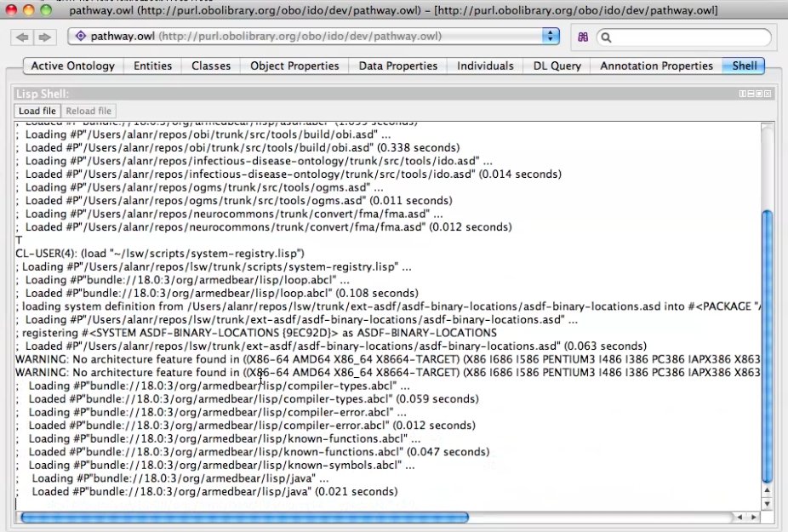Open the pathway.owl ontology dropdown
Image resolution: width=788 pixels, height=532 pixels.
[x=550, y=37]
